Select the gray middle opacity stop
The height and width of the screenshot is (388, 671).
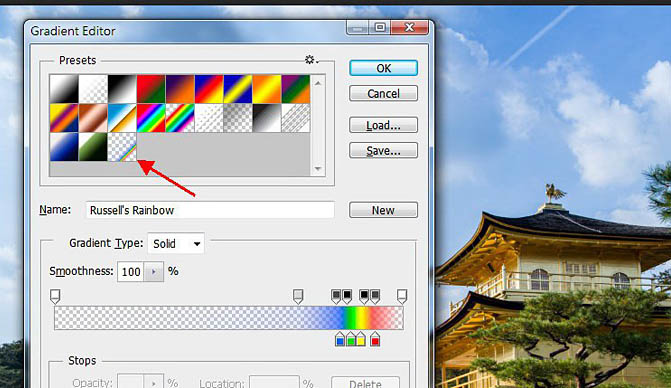298,296
